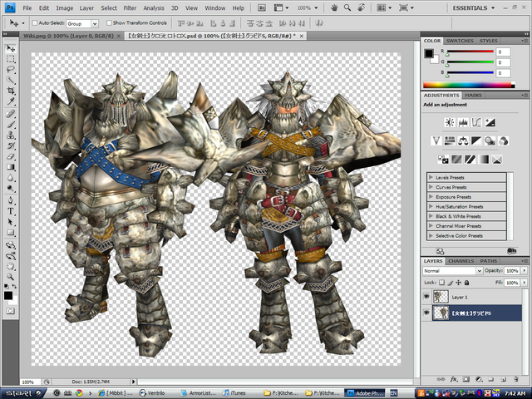Toggle Quick Mask mode

(11, 311)
